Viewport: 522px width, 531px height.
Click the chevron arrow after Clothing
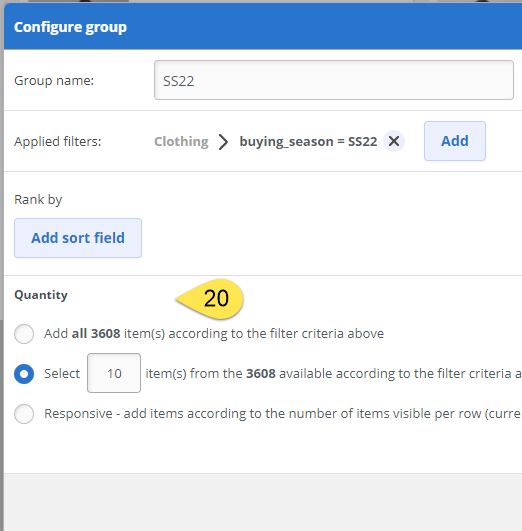pyautogui.click(x=223, y=142)
